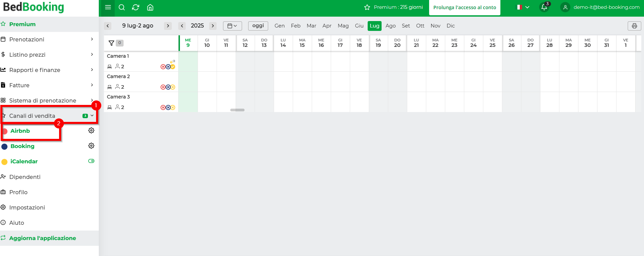644x256 pixels.
Task: Click Prolunga l'accesso al conto
Action: tap(464, 7)
